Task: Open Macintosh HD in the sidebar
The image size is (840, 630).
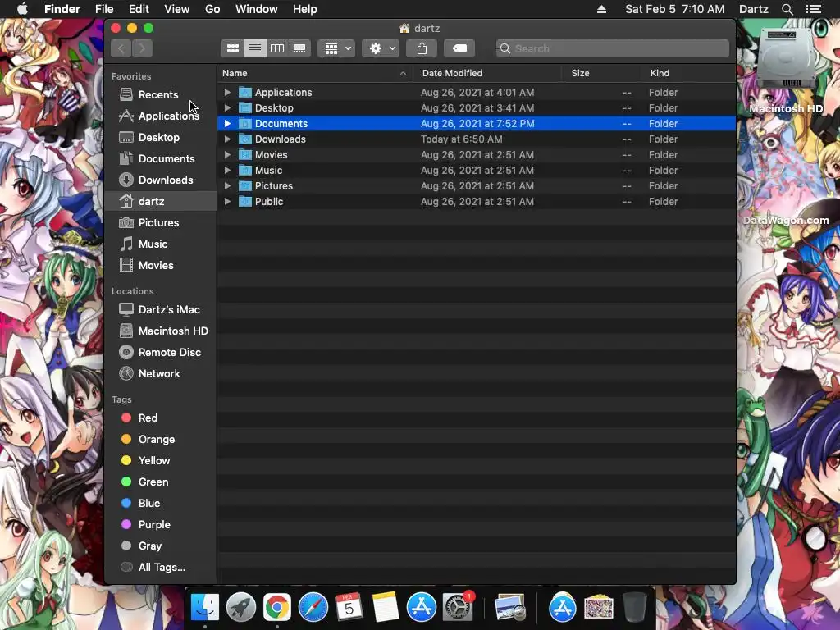Action: [x=160, y=331]
